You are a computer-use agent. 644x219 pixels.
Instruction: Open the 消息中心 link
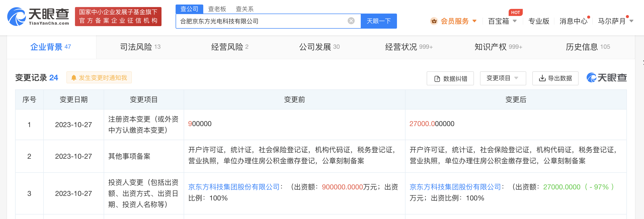coord(573,21)
